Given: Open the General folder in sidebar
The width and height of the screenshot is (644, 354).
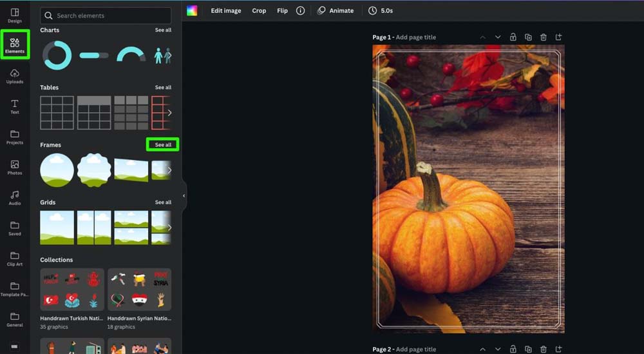Looking at the screenshot, I should click(x=15, y=319).
